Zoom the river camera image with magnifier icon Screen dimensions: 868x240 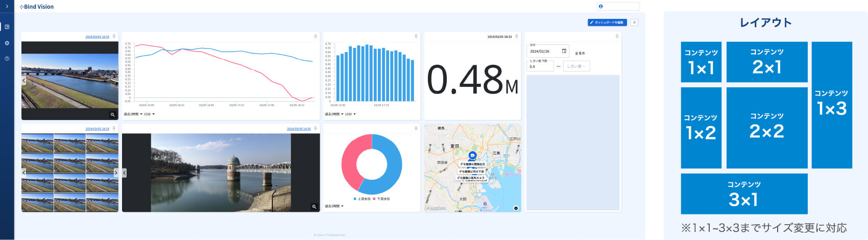coord(112,115)
